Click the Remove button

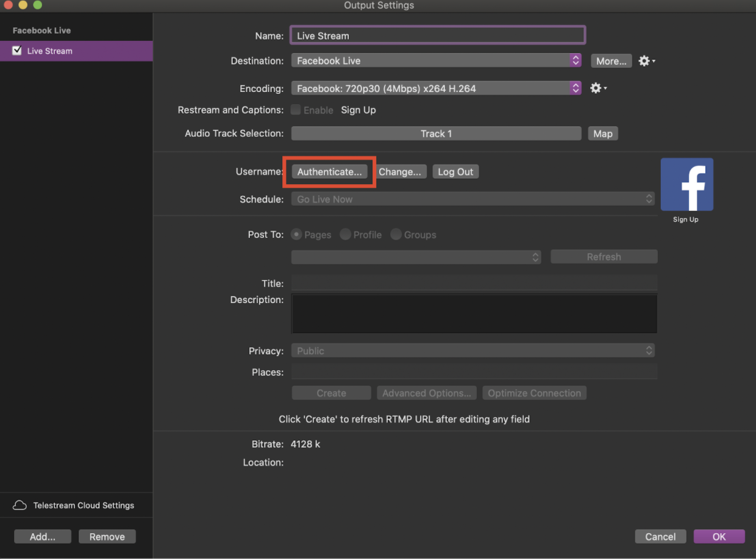pos(107,537)
